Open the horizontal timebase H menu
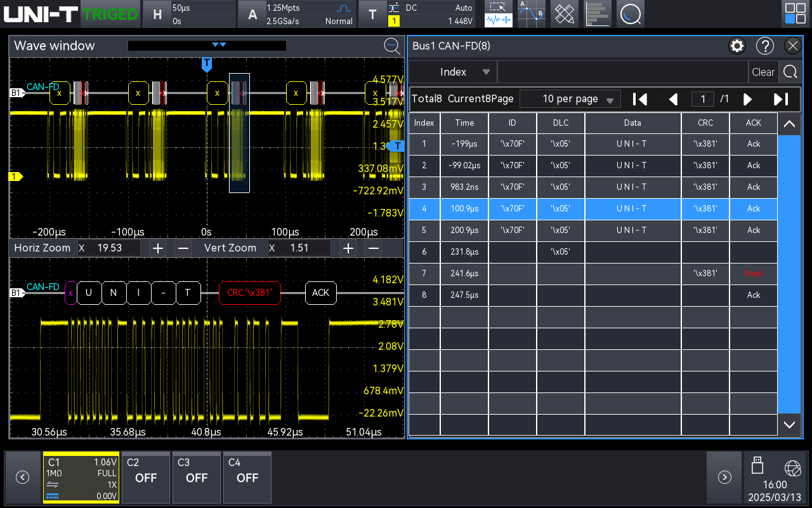 tap(158, 14)
